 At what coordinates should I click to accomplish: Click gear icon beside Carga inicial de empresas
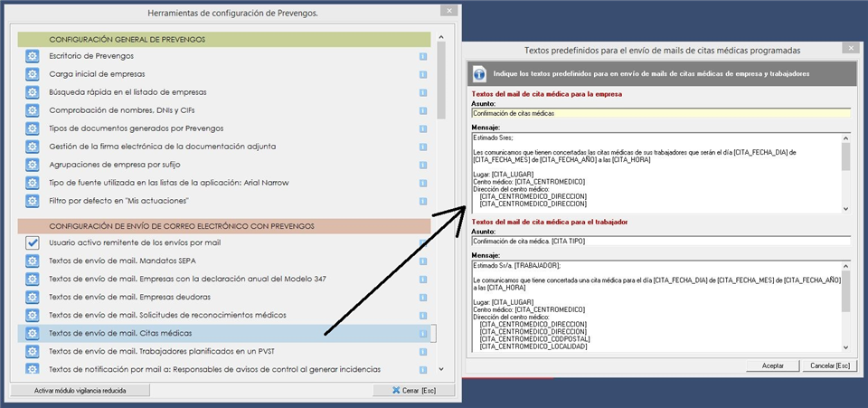tap(33, 74)
